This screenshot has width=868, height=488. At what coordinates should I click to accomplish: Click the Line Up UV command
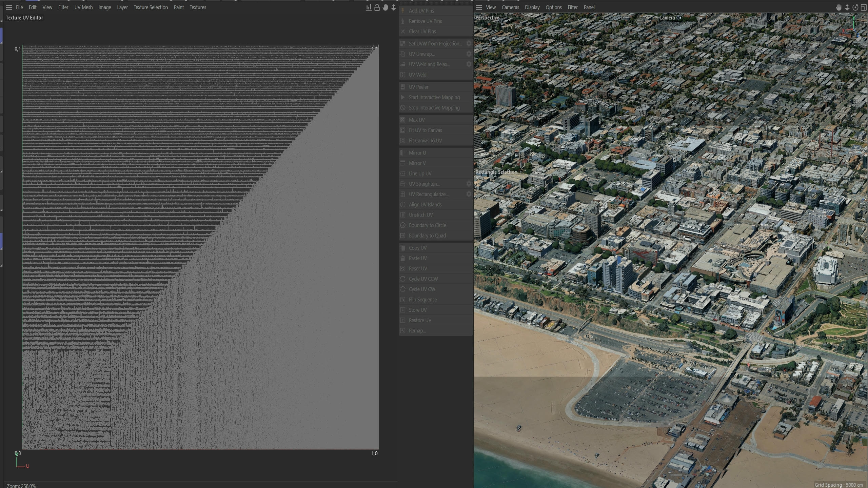click(x=436, y=173)
